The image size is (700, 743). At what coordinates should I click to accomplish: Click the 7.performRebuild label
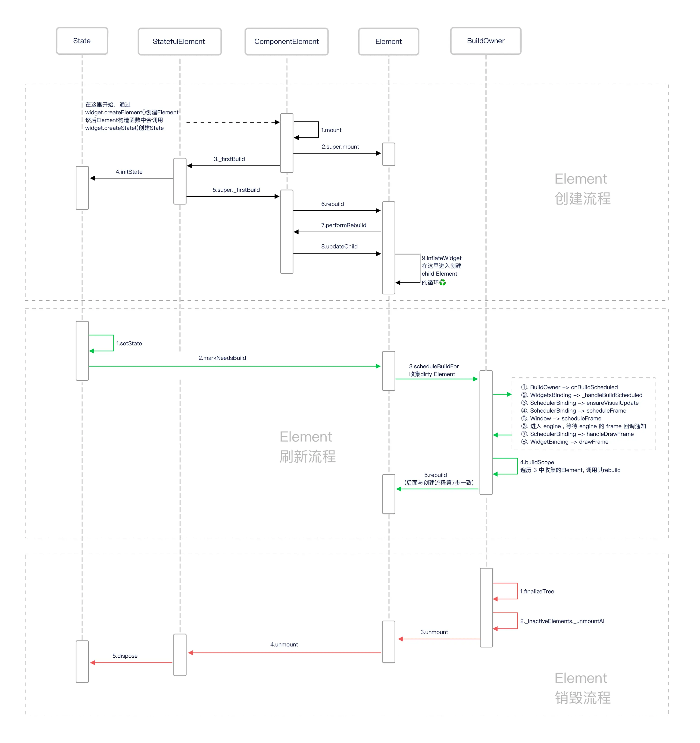click(344, 225)
